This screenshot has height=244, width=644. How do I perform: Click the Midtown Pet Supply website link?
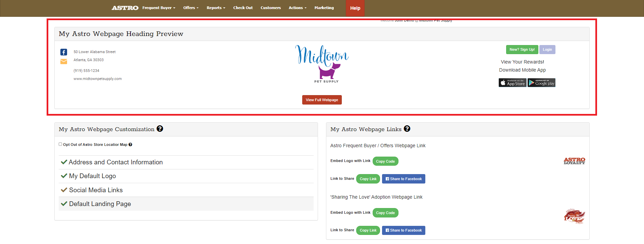tap(98, 79)
